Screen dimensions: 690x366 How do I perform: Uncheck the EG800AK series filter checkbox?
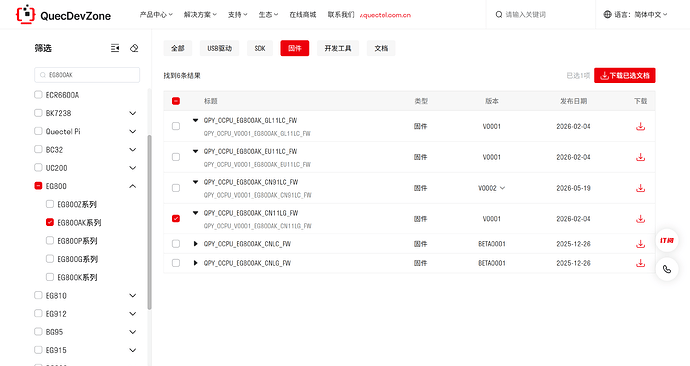[50, 222]
